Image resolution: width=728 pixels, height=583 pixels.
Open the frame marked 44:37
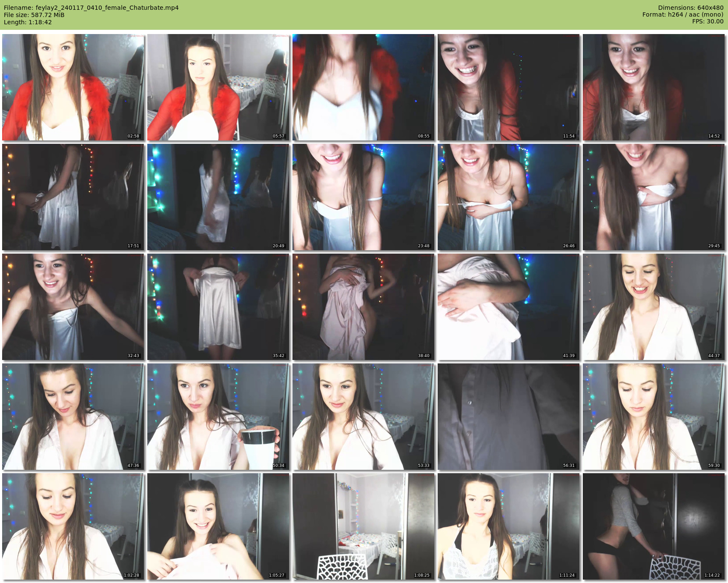(x=654, y=307)
